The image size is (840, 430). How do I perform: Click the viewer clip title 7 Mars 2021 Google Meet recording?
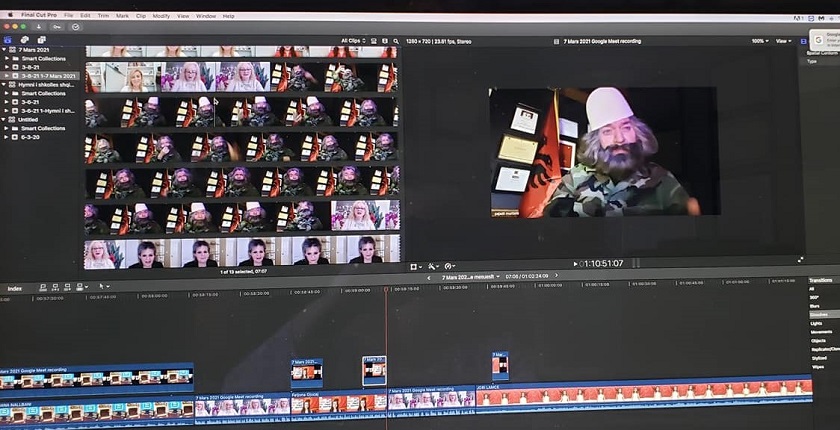coord(602,41)
